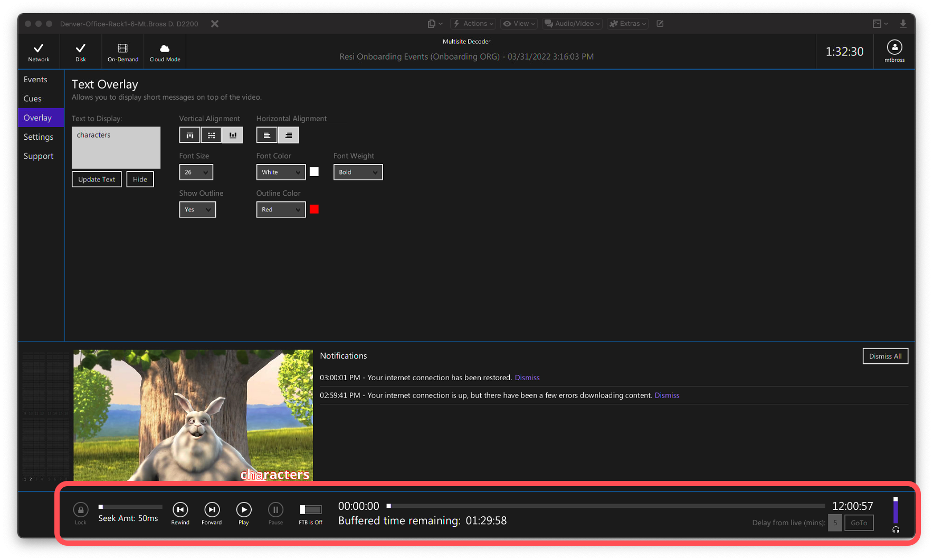Toggle the FTB is Off switch
The image size is (933, 560).
pyautogui.click(x=310, y=509)
